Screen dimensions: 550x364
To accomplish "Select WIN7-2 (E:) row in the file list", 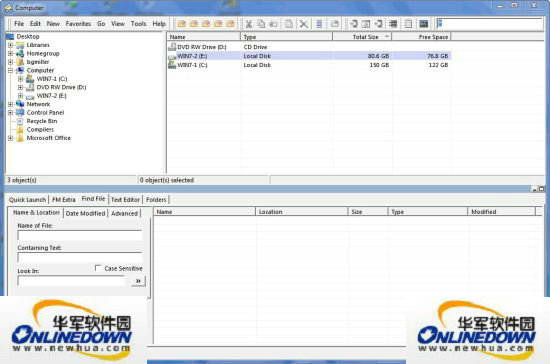I will (309, 56).
